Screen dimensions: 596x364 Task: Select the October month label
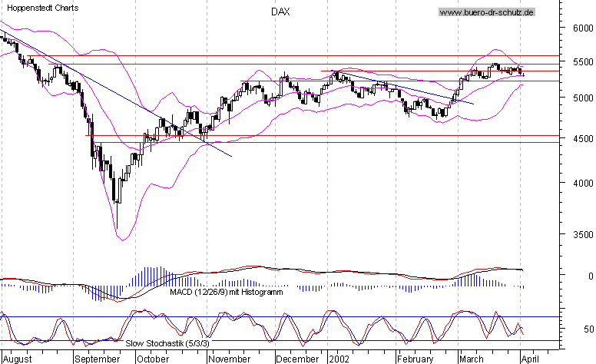[153, 359]
